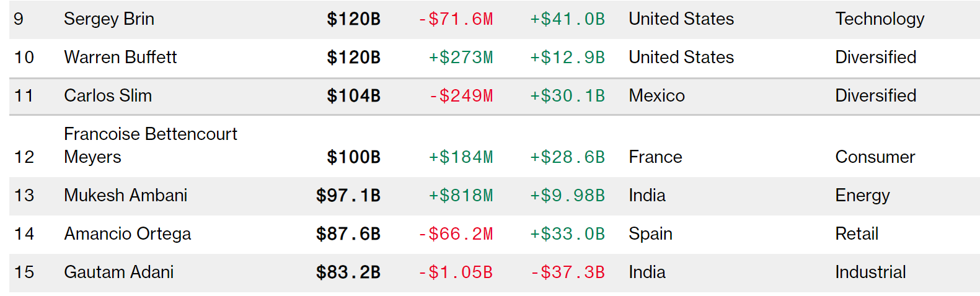Click Sergey Brin's $120B net worth

[353, 19]
